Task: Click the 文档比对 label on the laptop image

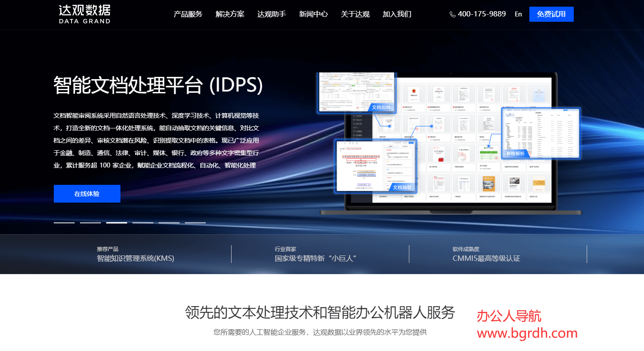Action: tap(381, 107)
